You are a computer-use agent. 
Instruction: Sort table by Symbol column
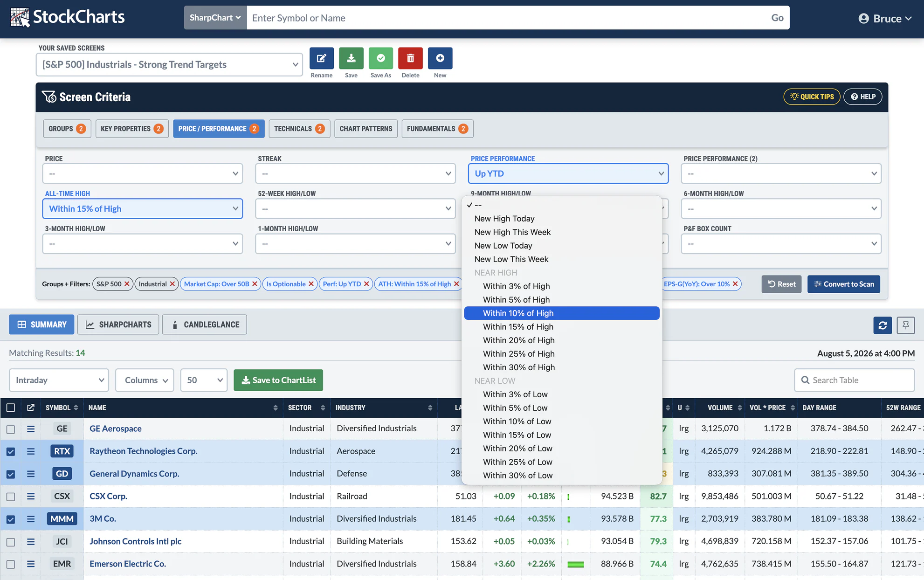click(x=62, y=408)
